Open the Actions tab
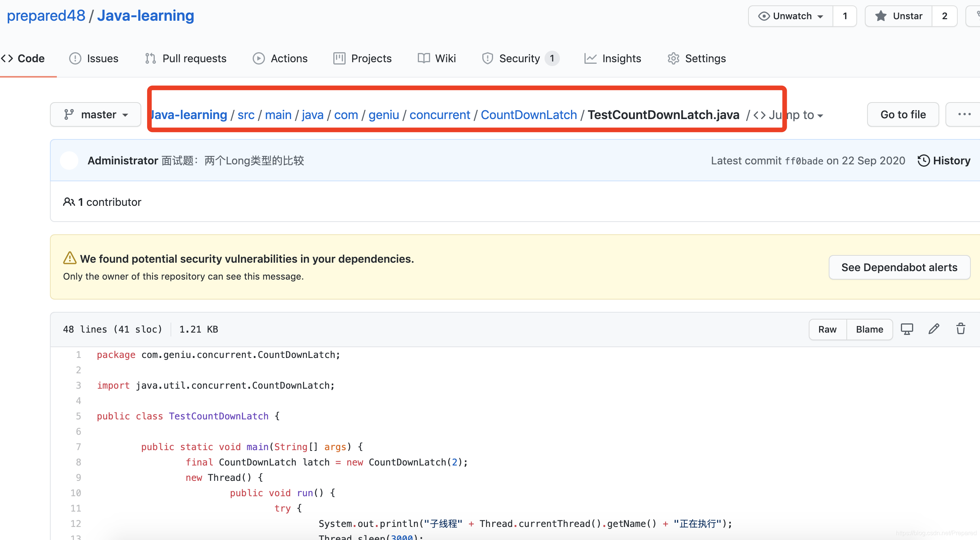980x540 pixels. [280, 58]
